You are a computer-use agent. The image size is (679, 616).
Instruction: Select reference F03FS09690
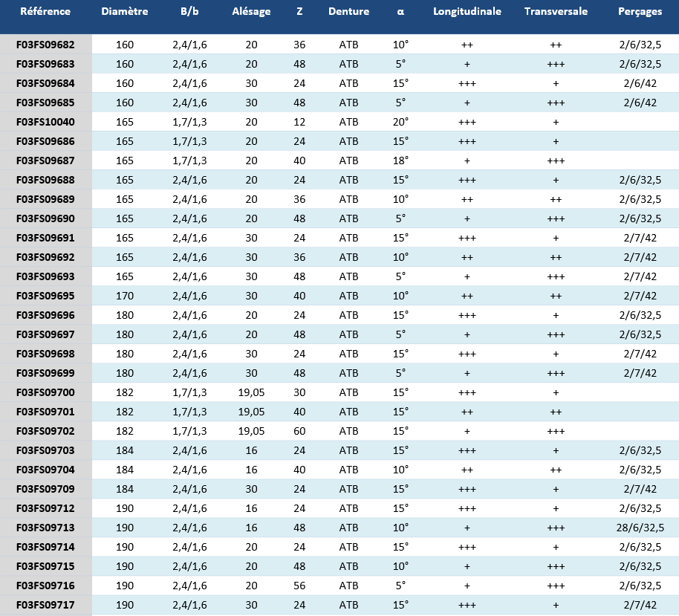coord(45,218)
